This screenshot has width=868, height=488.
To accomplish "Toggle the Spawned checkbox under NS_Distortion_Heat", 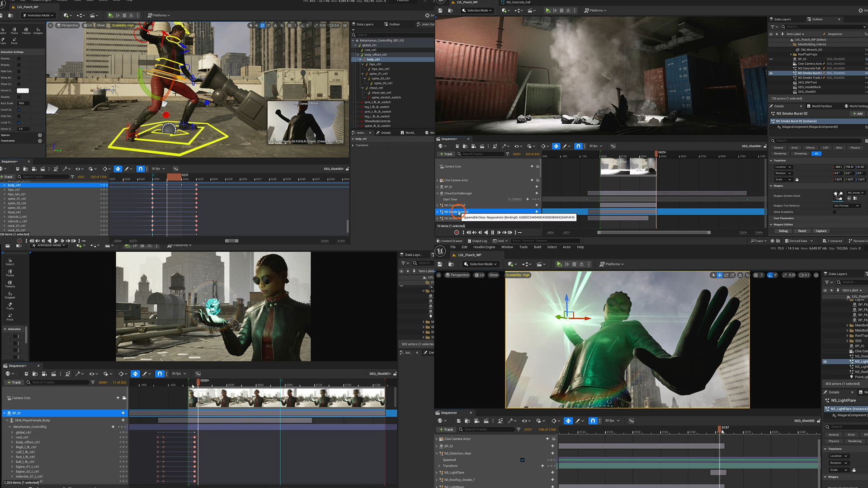I will [x=522, y=460].
